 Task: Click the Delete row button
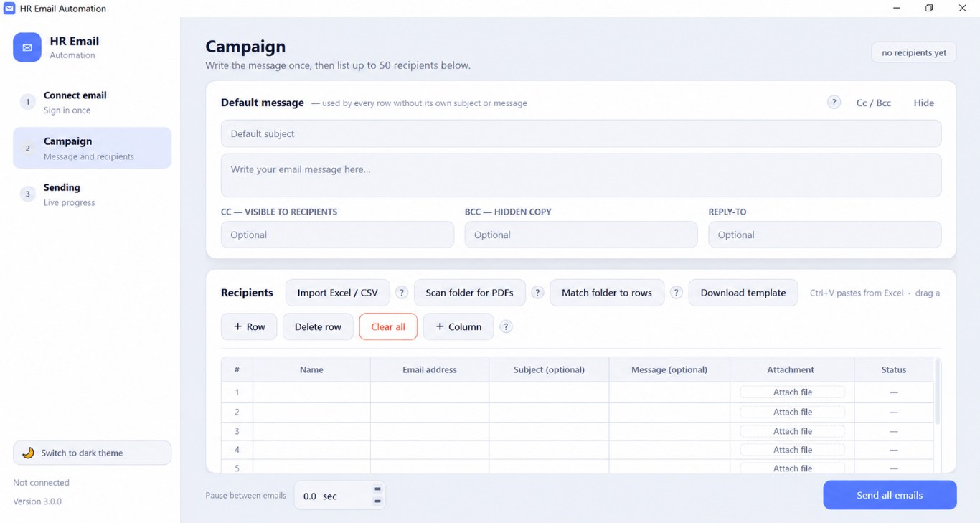click(318, 326)
